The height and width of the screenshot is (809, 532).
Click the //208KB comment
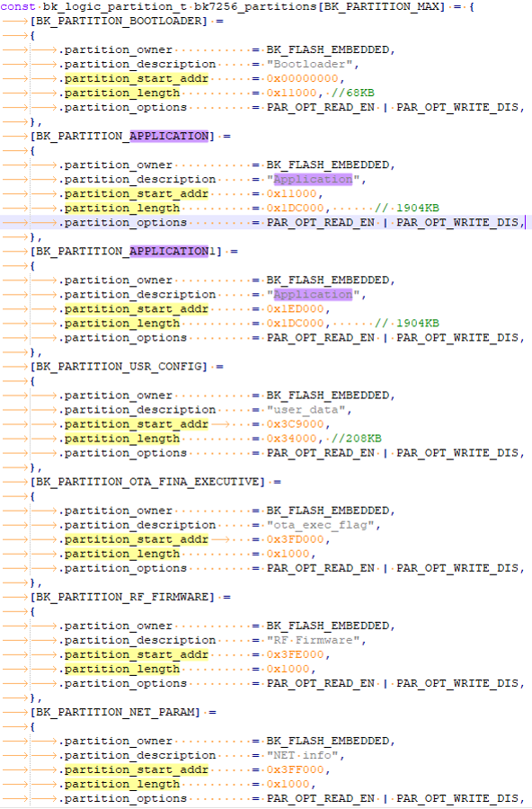point(357,439)
